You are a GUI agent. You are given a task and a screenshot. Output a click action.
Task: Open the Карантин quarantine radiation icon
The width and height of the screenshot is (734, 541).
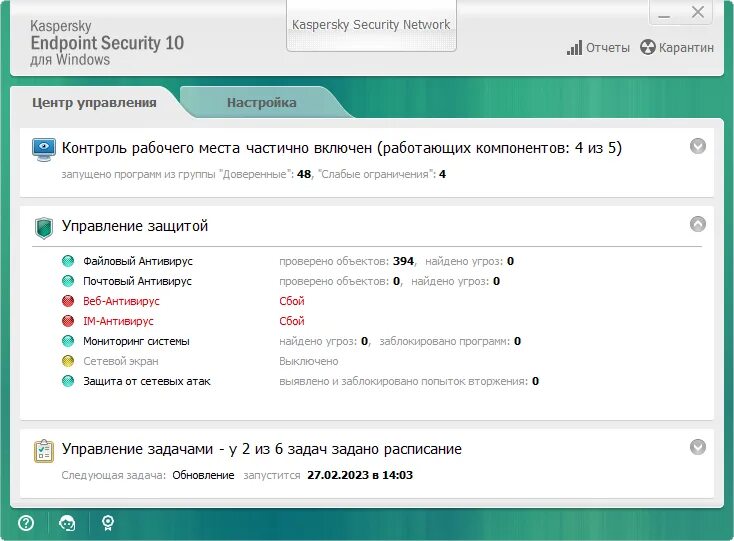(647, 47)
